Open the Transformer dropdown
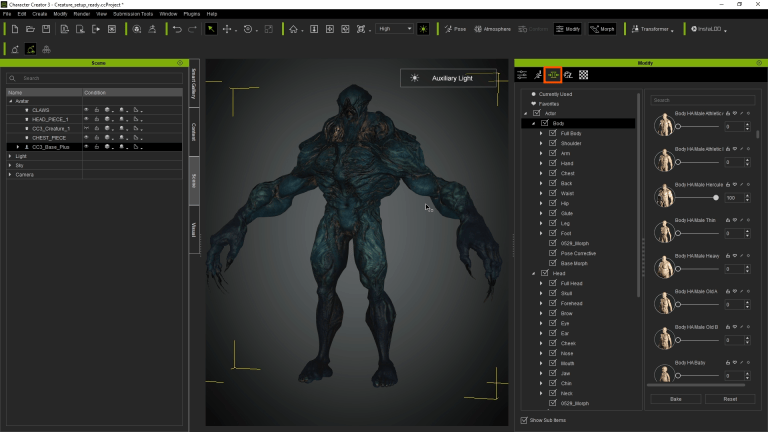The image size is (768, 432). (x=652, y=29)
